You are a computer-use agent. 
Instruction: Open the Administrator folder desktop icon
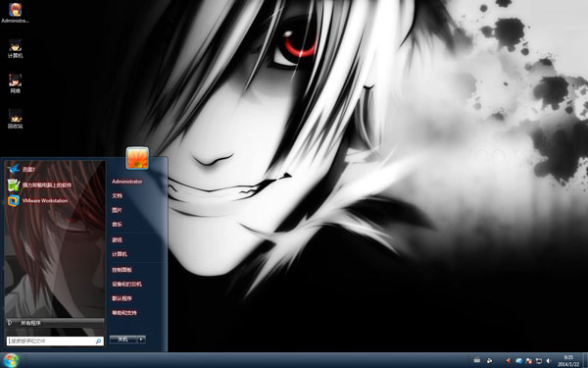coord(15,13)
